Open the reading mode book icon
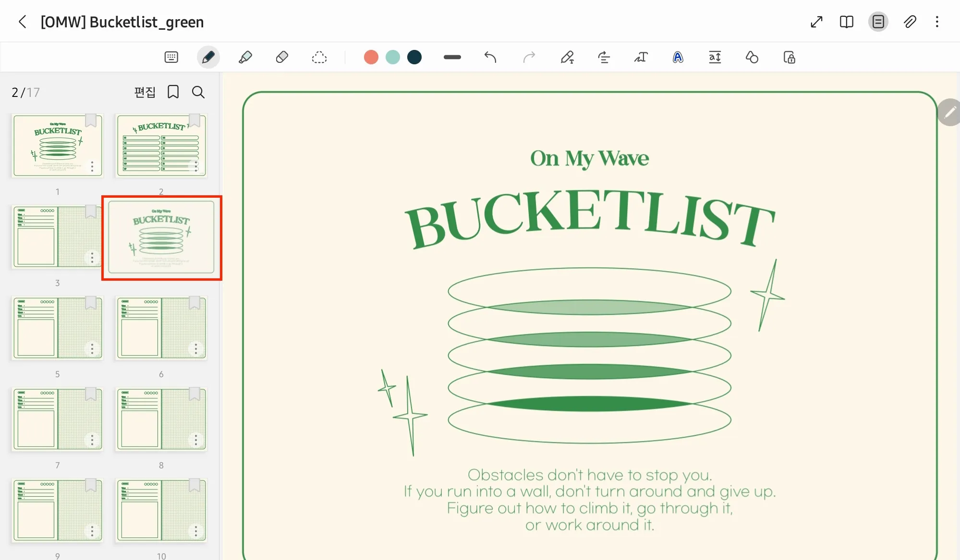The image size is (960, 560). (x=846, y=22)
